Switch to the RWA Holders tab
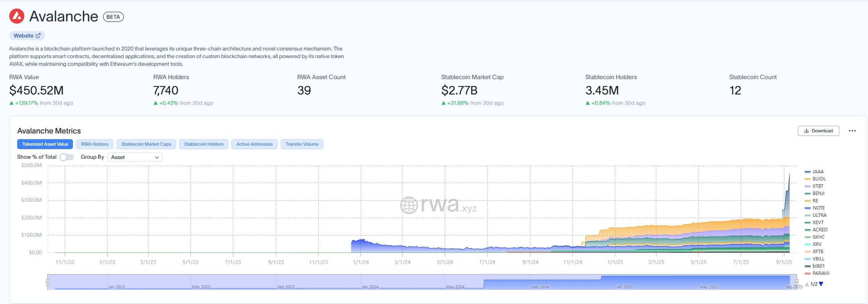Screen dimensions: 868x304 (95, 144)
